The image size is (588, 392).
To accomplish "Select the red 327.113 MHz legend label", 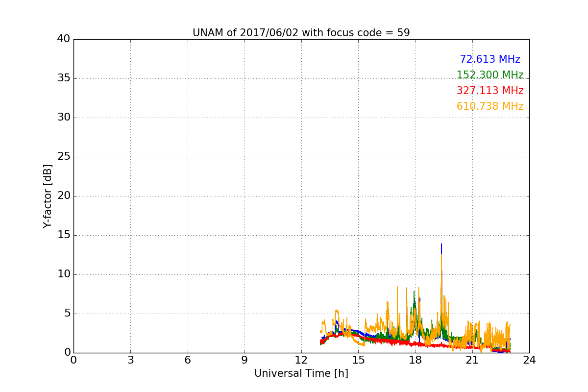I will point(490,91).
